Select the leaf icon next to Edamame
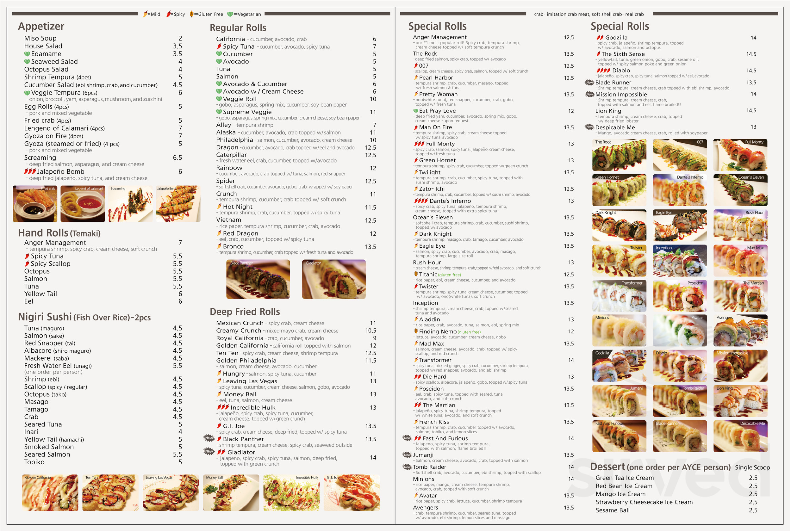The image size is (791, 532). (x=27, y=53)
